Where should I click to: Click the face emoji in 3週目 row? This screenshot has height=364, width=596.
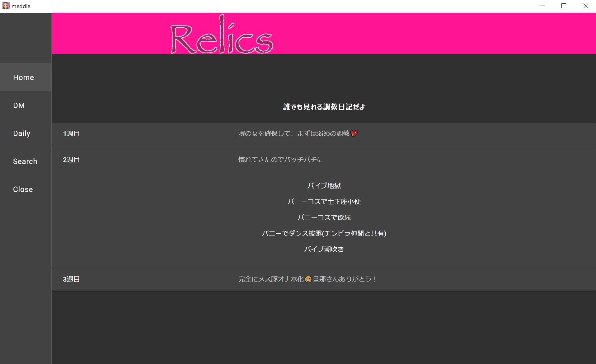[308, 279]
